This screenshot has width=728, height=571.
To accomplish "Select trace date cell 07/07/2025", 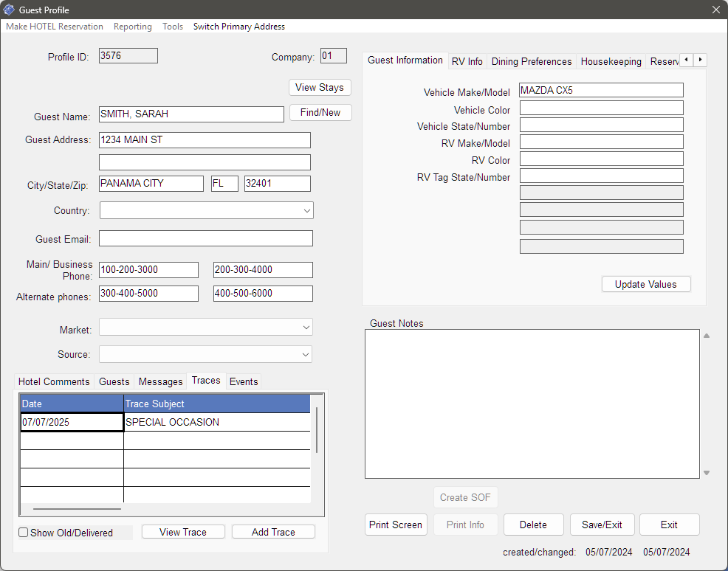I will (72, 422).
